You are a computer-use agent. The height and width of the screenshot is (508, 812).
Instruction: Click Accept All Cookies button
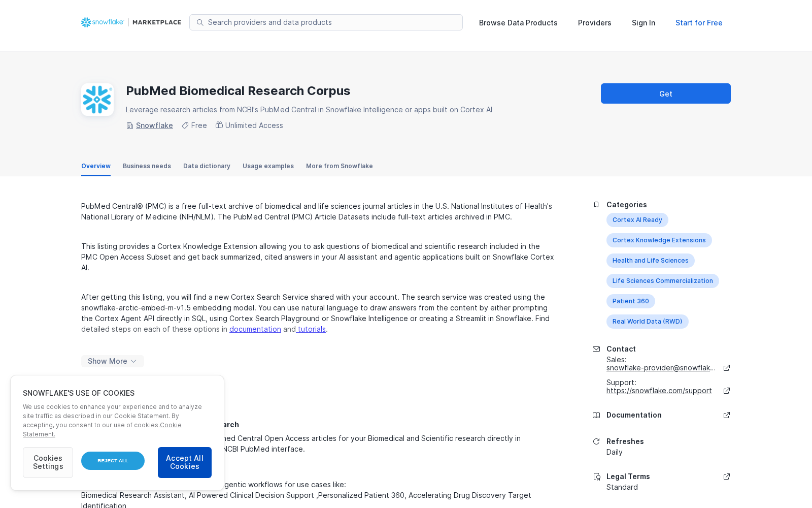[185, 462]
